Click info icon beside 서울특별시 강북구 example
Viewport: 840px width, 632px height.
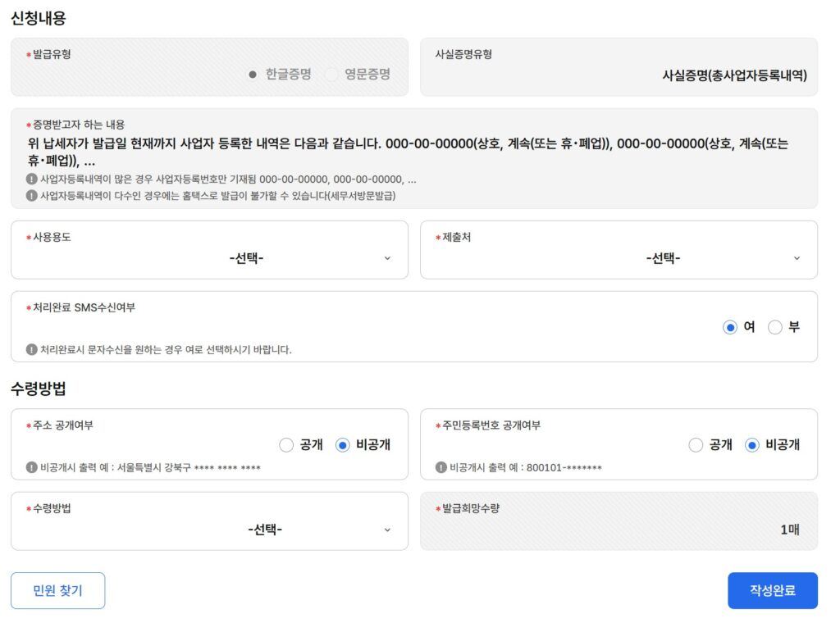(x=32, y=467)
